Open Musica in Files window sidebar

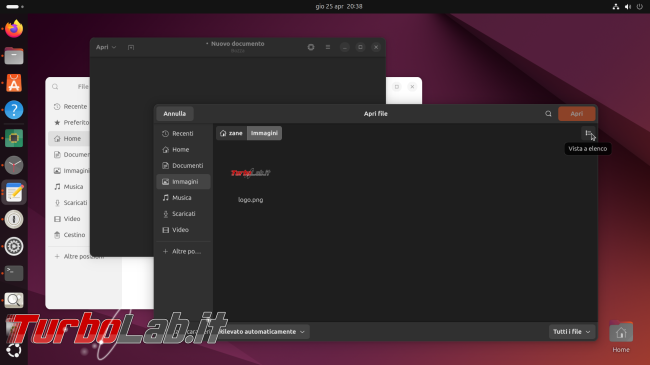click(x=69, y=187)
